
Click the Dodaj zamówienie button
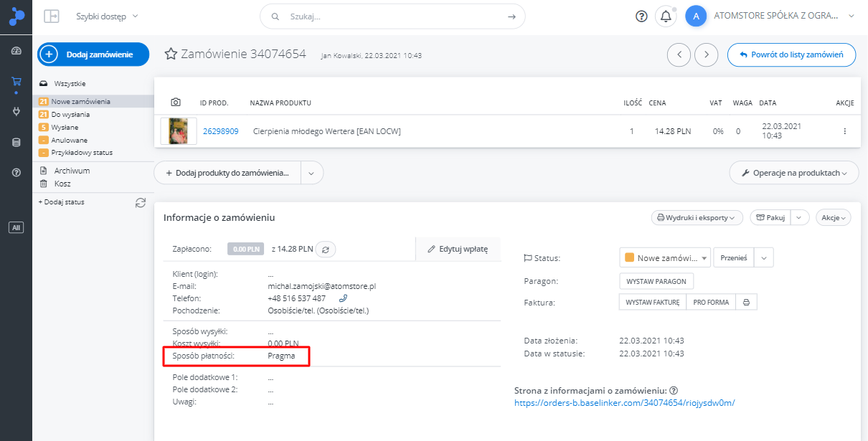coord(93,54)
